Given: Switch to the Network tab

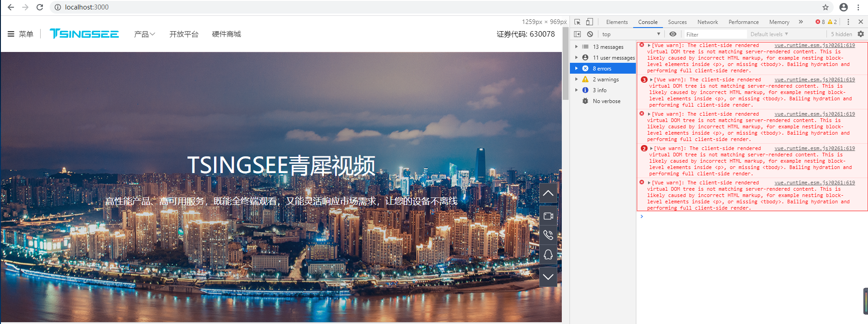Looking at the screenshot, I should [x=707, y=22].
